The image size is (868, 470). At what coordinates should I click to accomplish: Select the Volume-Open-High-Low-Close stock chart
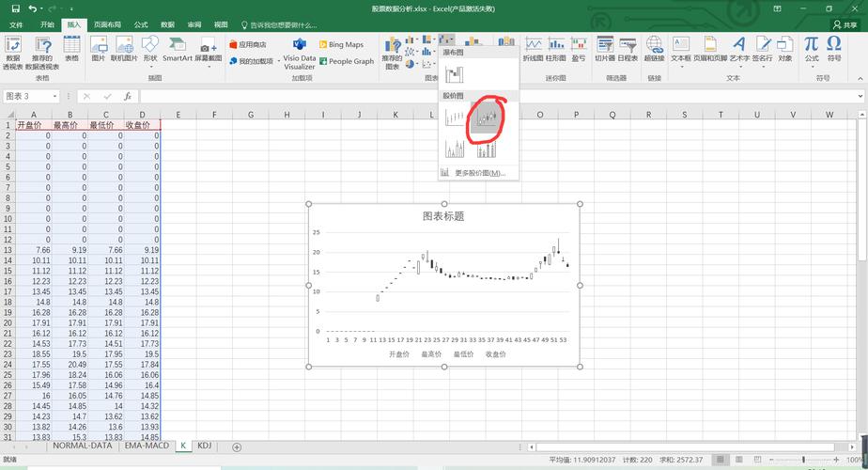click(x=487, y=149)
